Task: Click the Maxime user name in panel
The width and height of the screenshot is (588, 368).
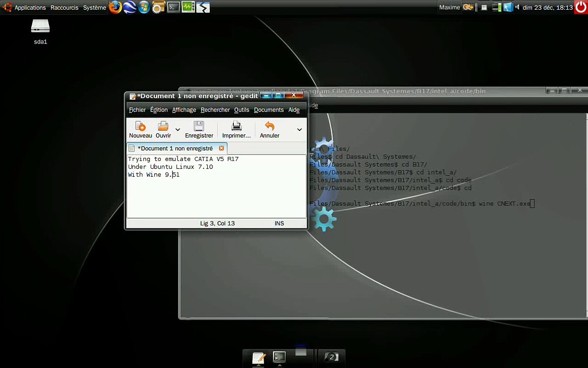Action: tap(449, 7)
